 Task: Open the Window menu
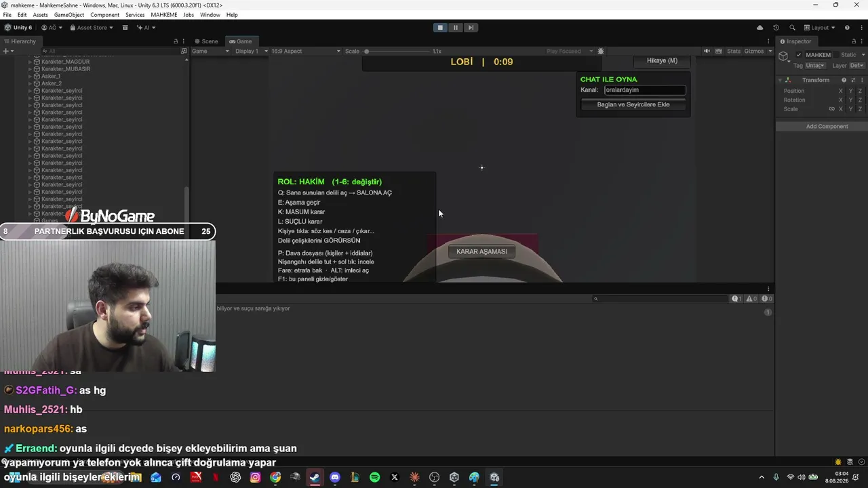(210, 15)
